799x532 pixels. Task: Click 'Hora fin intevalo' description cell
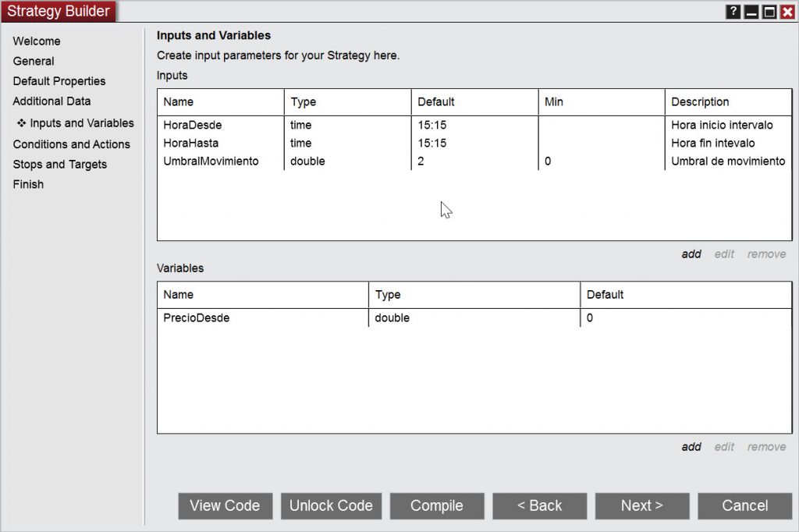point(713,144)
